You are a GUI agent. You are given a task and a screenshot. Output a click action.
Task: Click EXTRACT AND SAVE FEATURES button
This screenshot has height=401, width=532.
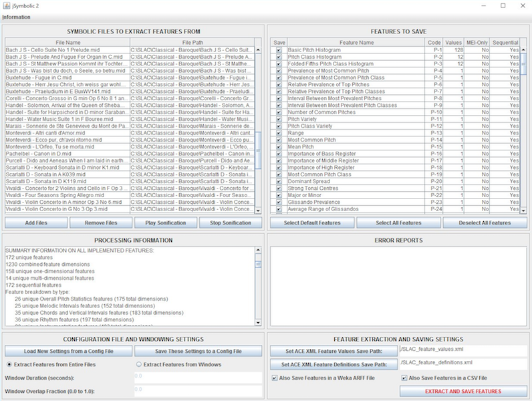coord(463,391)
